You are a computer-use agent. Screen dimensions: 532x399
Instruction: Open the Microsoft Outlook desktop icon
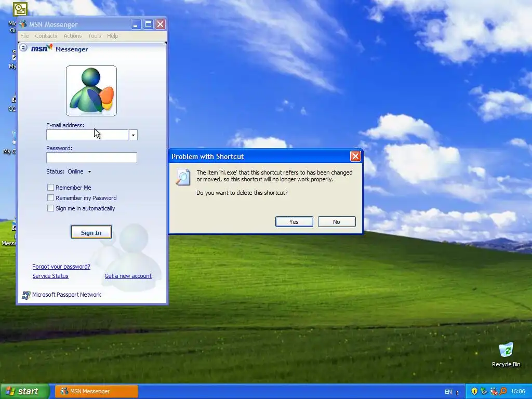pyautogui.click(x=20, y=9)
